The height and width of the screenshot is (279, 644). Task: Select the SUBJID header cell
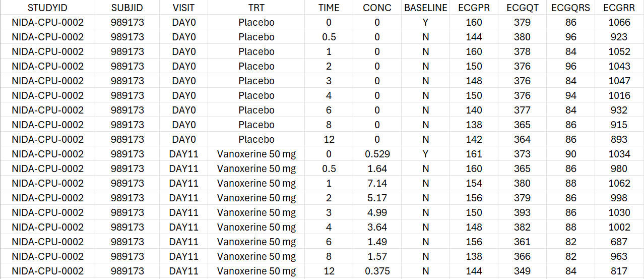127,8
